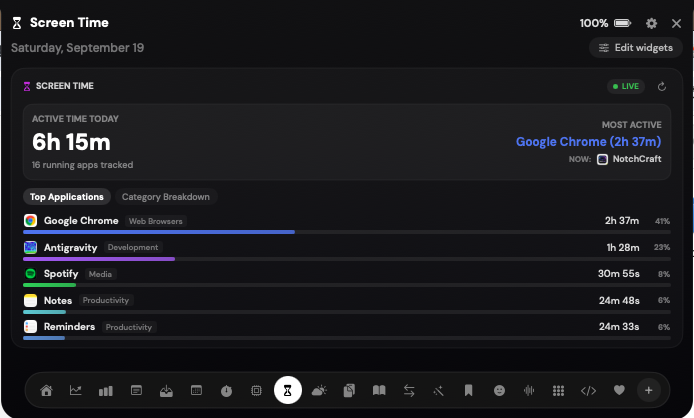Click the Screen Time title hourglass icon
The width and height of the screenshot is (694, 418).
click(x=17, y=23)
